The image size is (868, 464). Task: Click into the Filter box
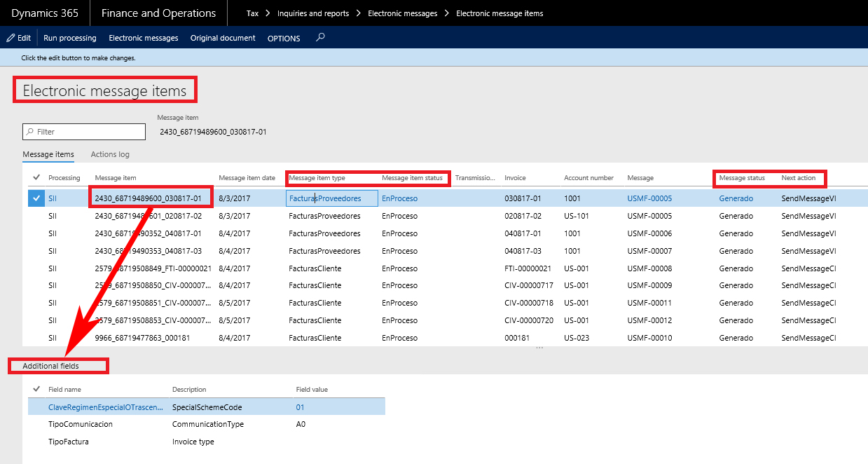[x=84, y=132]
